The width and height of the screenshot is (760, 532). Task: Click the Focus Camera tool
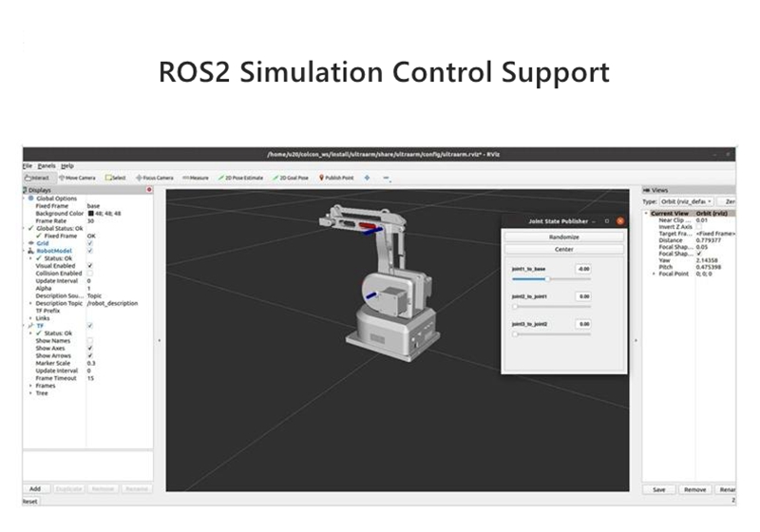(x=154, y=178)
